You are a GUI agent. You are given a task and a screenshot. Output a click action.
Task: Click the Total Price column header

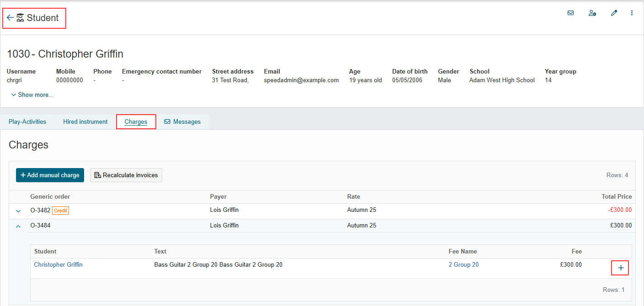pos(617,196)
